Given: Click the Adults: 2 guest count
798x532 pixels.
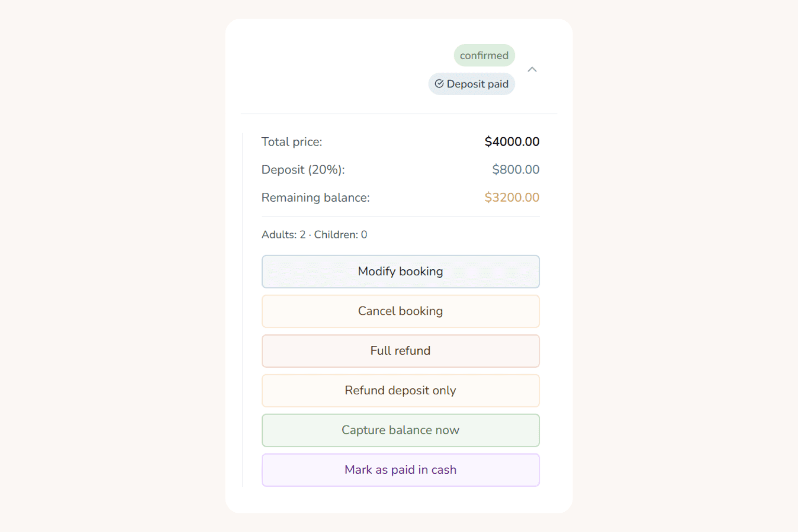Looking at the screenshot, I should tap(283, 235).
